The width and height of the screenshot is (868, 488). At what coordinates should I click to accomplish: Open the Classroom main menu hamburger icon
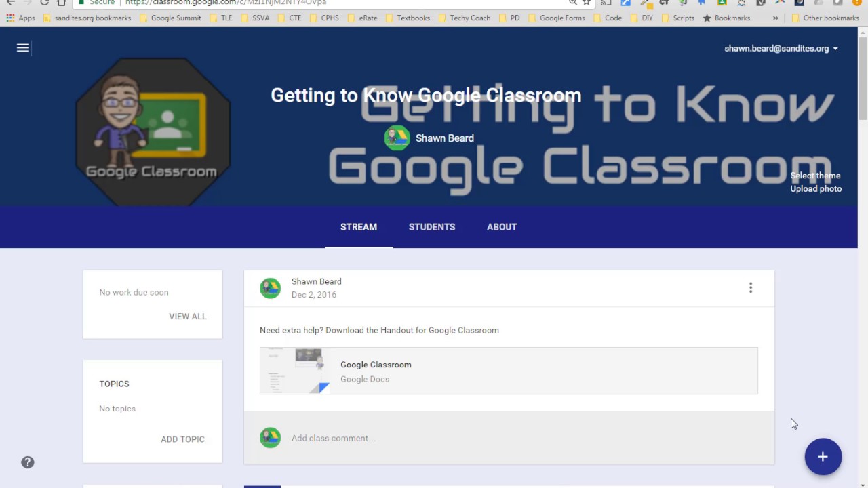pos(23,47)
